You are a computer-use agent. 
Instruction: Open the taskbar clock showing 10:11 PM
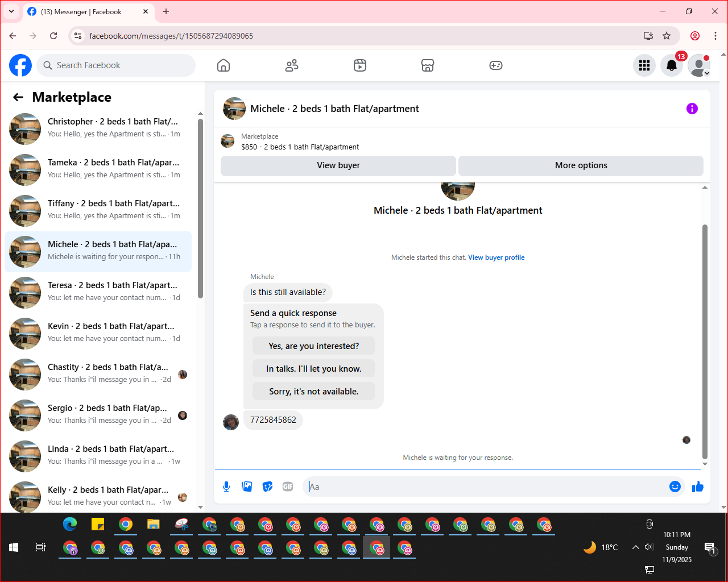coord(677,547)
